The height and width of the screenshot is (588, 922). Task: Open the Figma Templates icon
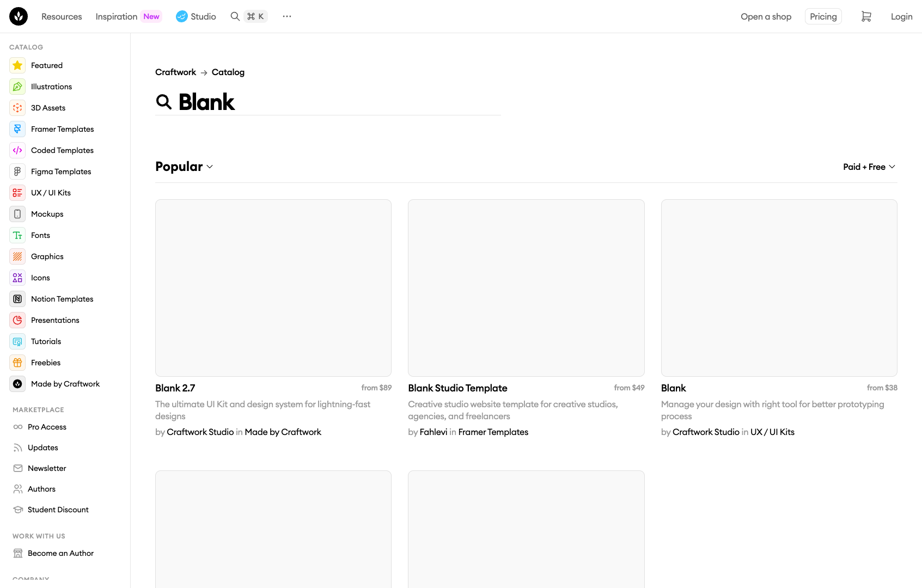(17, 171)
